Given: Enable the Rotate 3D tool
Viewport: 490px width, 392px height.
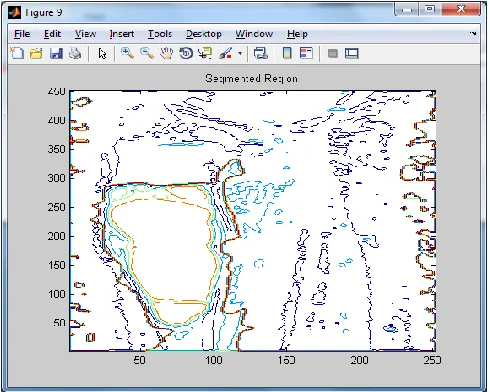Looking at the screenshot, I should [186, 53].
